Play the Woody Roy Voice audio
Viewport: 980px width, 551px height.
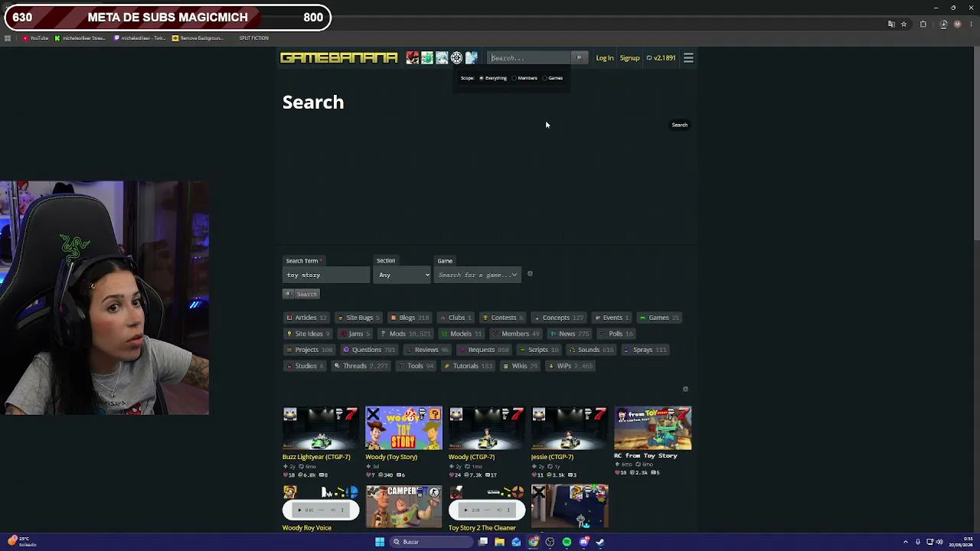coord(300,510)
